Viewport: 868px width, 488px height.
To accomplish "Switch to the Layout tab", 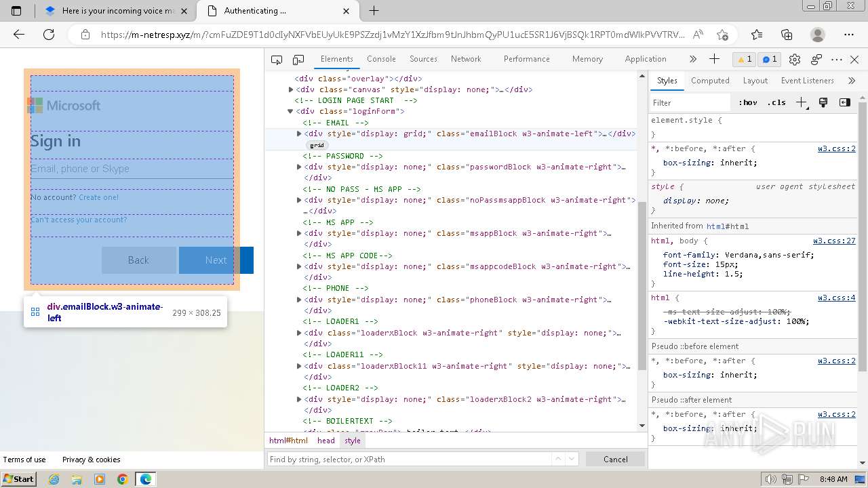I will [755, 81].
